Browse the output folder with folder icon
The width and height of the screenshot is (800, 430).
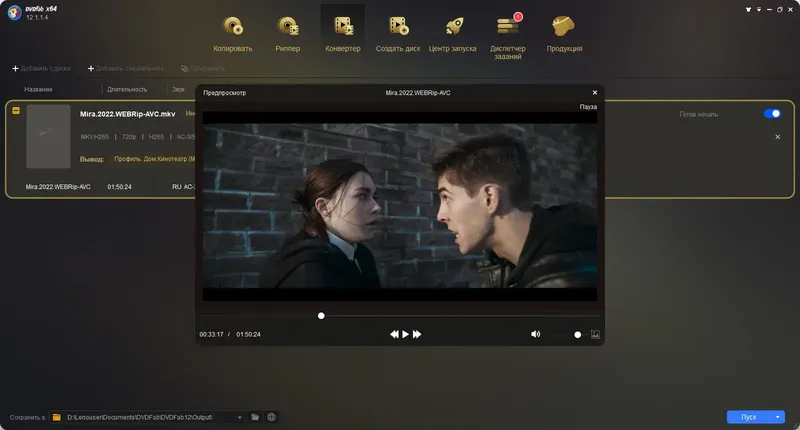255,417
